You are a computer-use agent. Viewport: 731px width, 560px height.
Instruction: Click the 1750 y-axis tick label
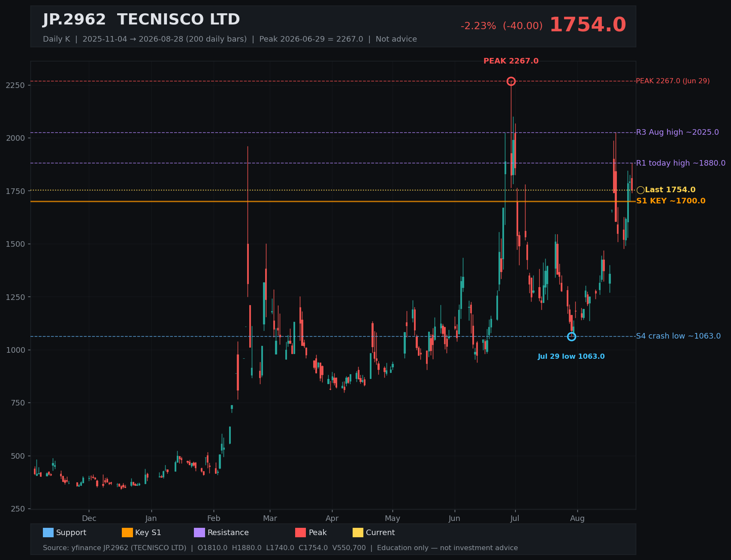click(x=15, y=191)
